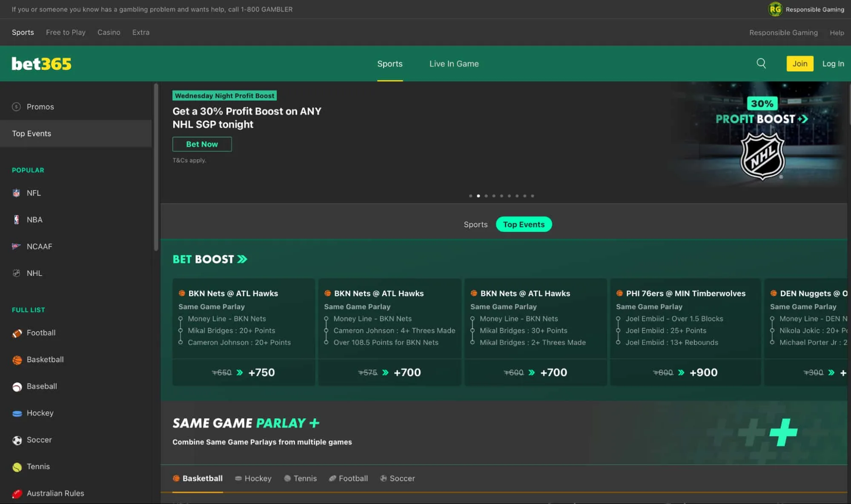The height and width of the screenshot is (504, 851).
Task: Click the bet365 logo
Action: coord(41,64)
